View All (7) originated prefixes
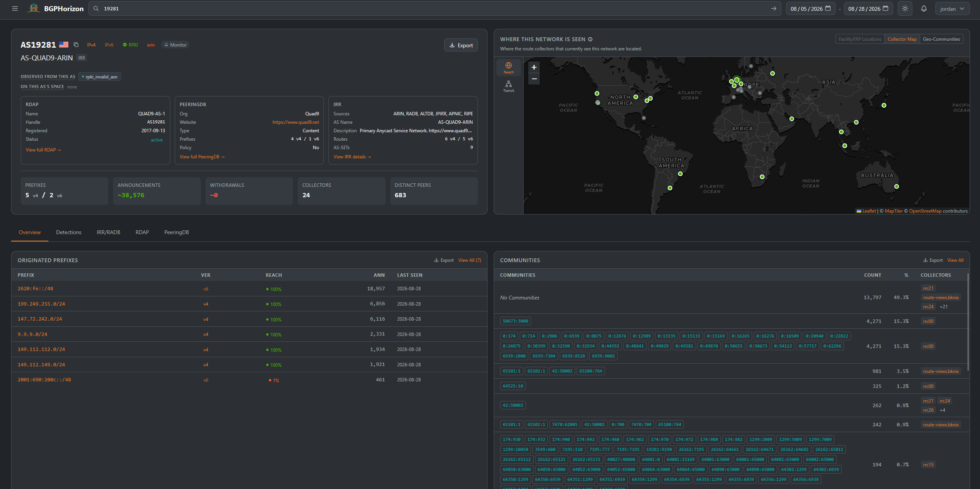Image resolution: width=980 pixels, height=489 pixels. [469, 260]
